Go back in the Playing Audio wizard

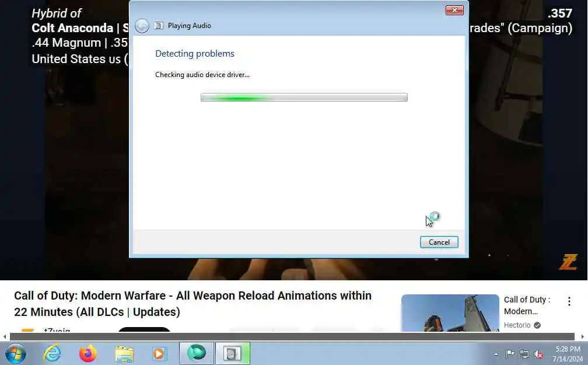point(142,26)
